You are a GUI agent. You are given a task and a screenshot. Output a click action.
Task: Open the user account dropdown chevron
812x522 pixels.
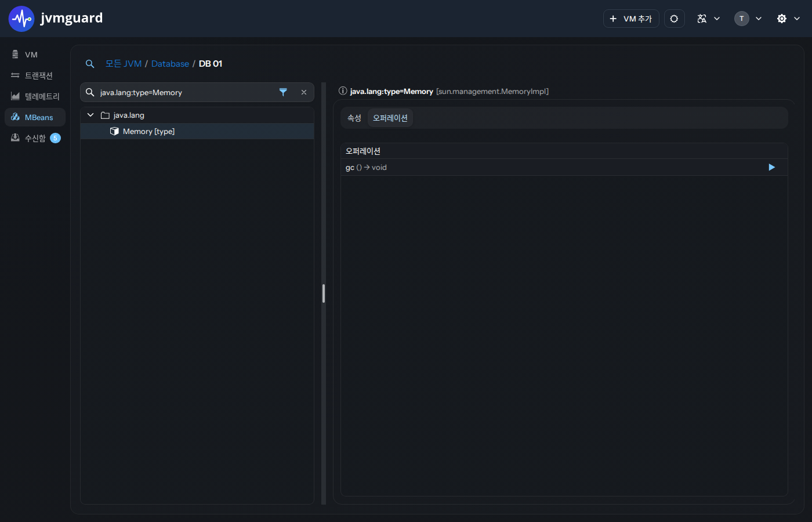759,19
